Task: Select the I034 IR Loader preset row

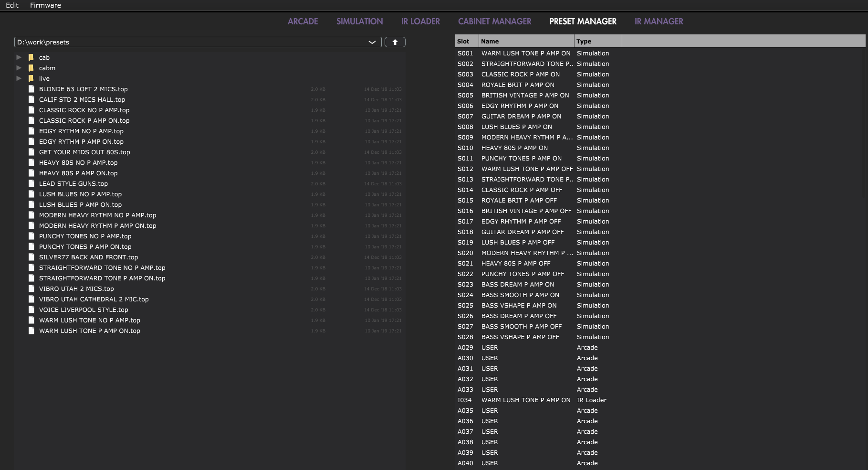Action: pyautogui.click(x=525, y=400)
